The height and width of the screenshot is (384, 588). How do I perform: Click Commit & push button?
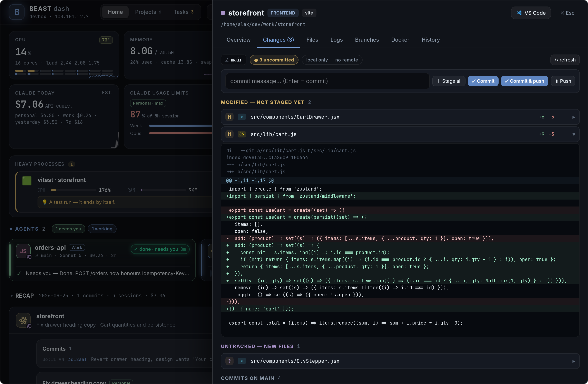pyautogui.click(x=524, y=81)
